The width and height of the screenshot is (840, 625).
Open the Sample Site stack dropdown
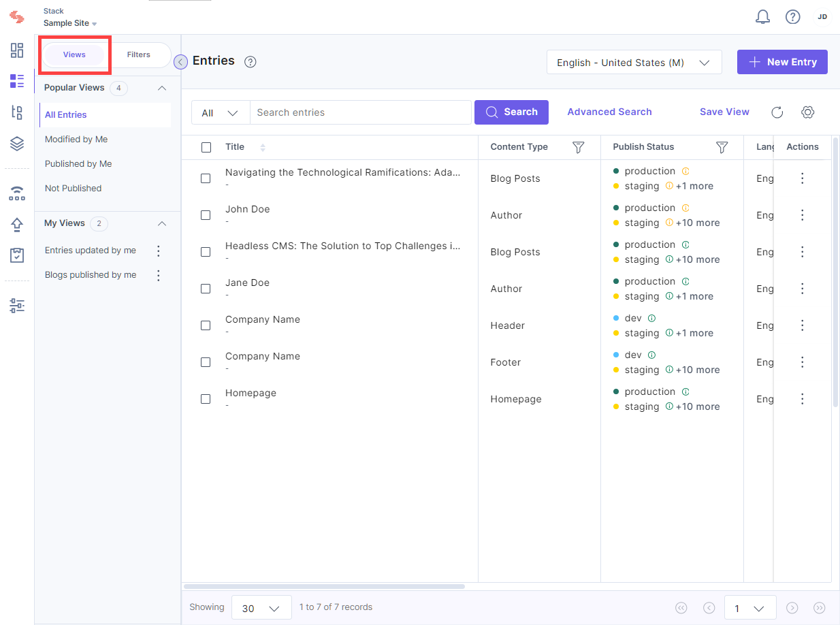[70, 23]
